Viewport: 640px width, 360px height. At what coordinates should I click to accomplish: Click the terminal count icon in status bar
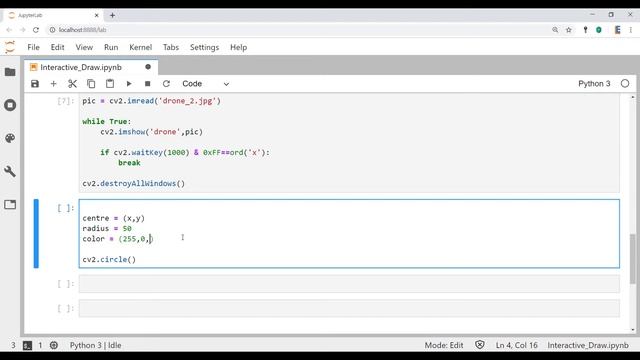click(x=27, y=345)
